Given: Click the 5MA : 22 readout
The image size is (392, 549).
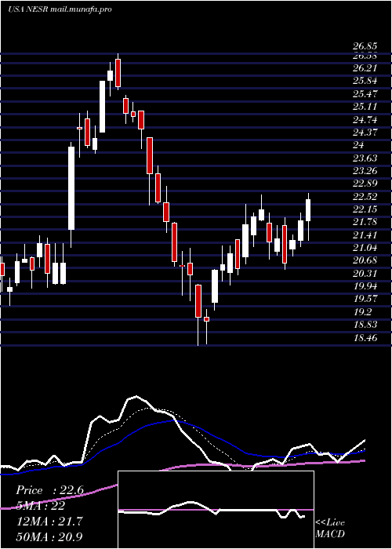Looking at the screenshot, I should coord(40,506).
